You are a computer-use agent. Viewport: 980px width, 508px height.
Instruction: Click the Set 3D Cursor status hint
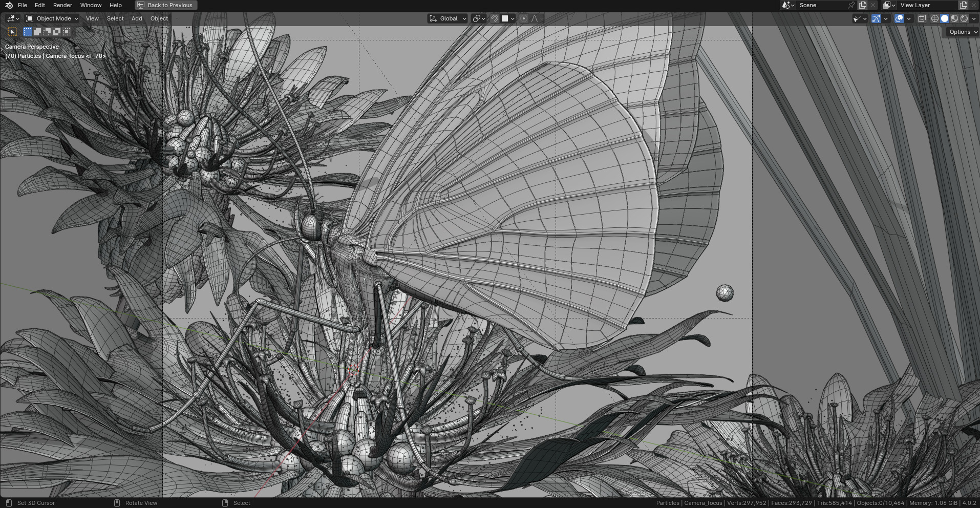point(36,503)
